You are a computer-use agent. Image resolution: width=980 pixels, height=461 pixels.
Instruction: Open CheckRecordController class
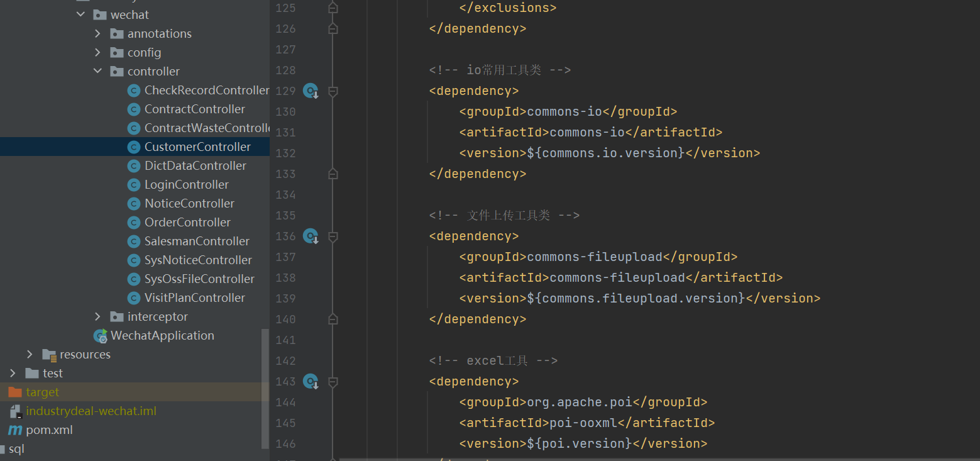pos(207,90)
